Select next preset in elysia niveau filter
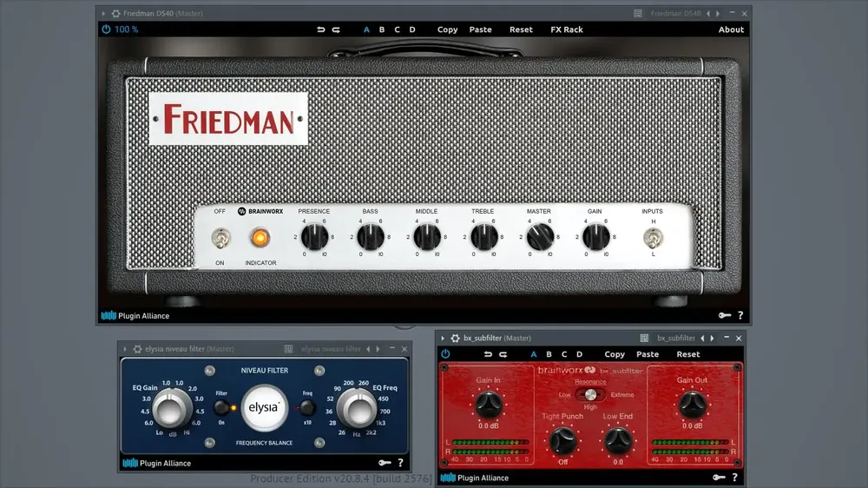868x488 pixels. click(x=378, y=349)
